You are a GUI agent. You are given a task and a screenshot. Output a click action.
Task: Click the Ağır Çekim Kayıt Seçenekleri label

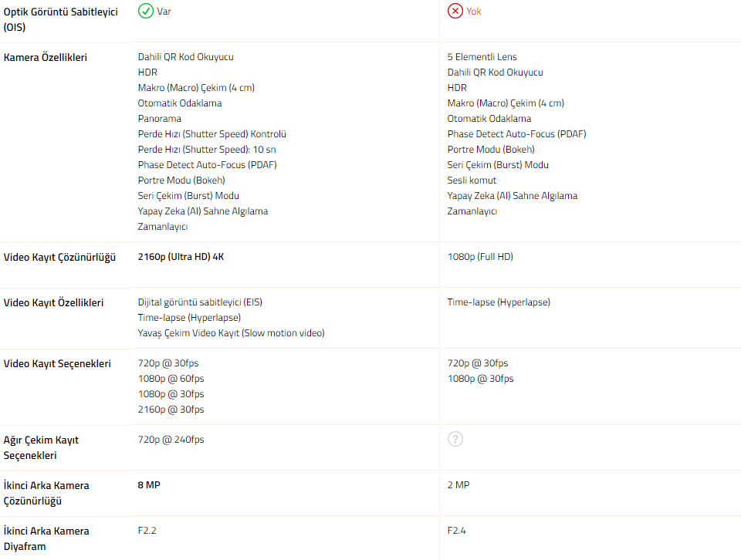tap(41, 447)
